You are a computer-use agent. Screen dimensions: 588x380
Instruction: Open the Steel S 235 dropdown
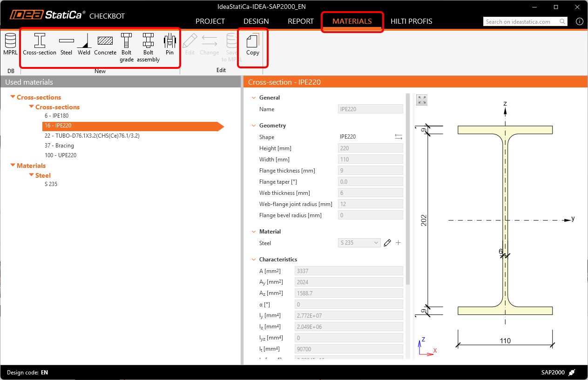pyautogui.click(x=359, y=243)
